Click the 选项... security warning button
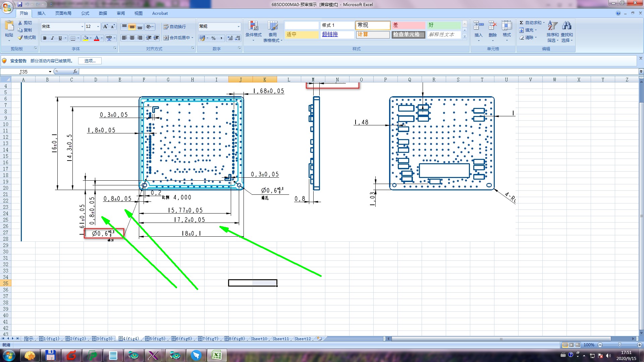The width and height of the screenshot is (644, 362). [90, 61]
